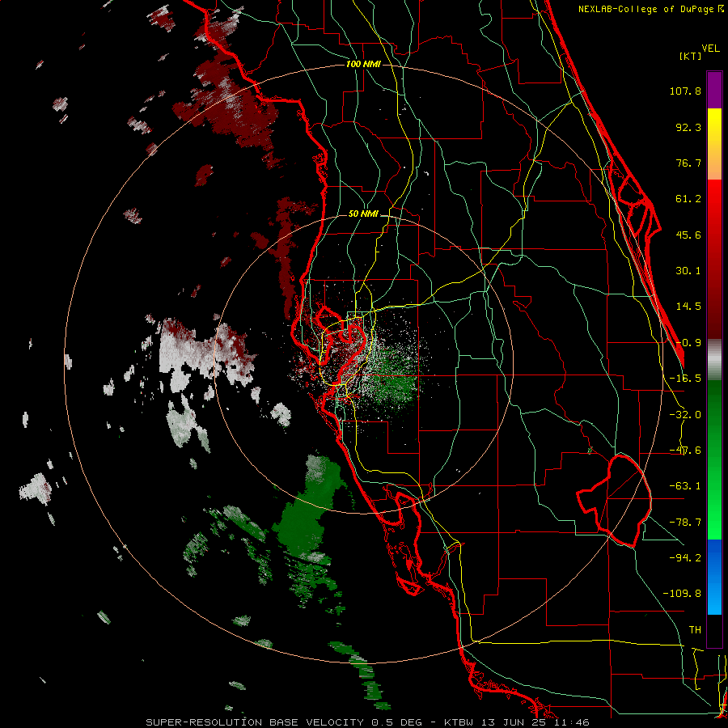Select the 45.6 scale value
Image resolution: width=728 pixels, height=728 pixels.
[x=688, y=235]
